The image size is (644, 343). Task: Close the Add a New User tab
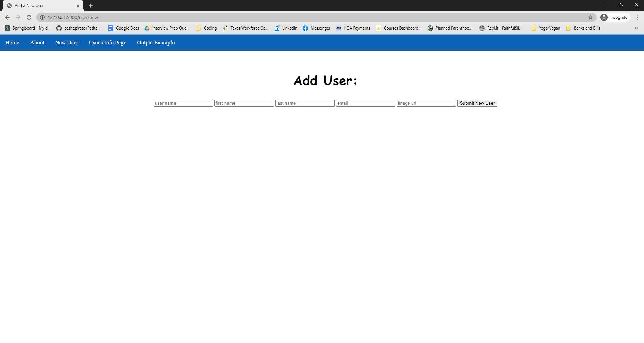coord(78,6)
